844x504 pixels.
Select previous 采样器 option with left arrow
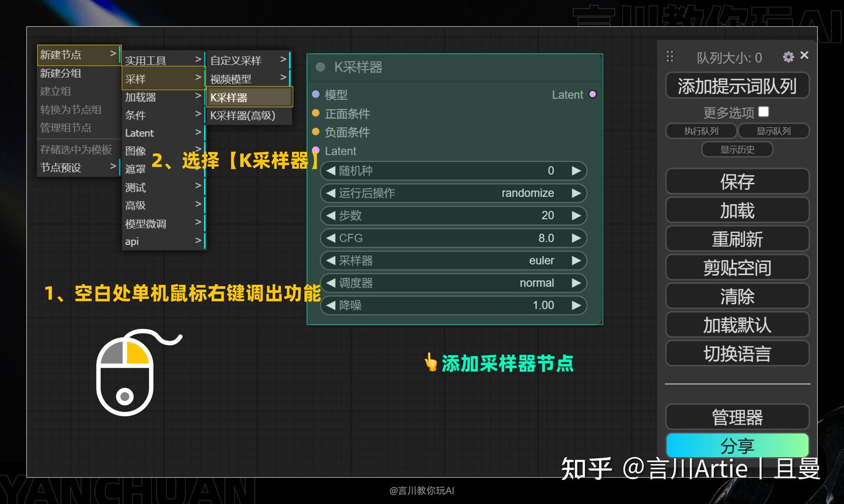[x=331, y=260]
